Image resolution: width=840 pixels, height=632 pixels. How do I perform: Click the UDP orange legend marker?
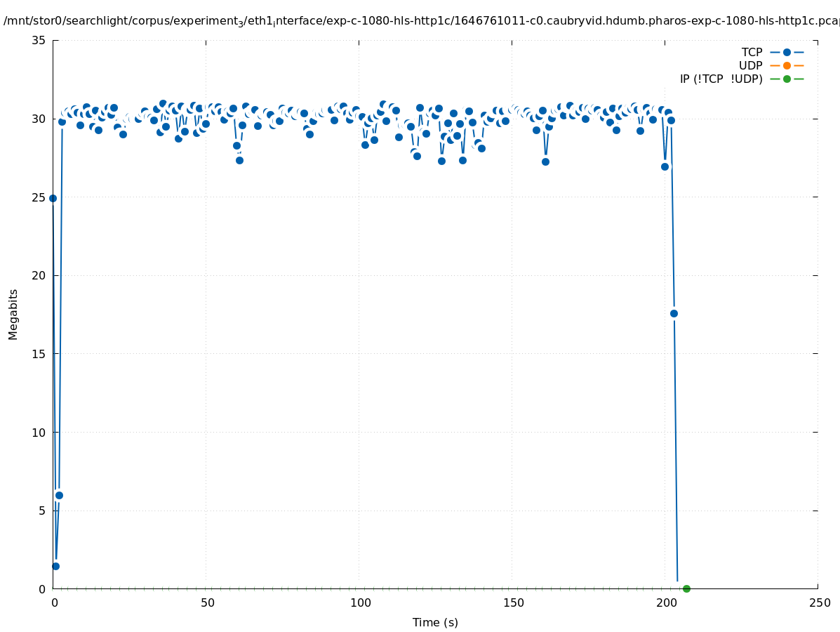[x=787, y=65]
